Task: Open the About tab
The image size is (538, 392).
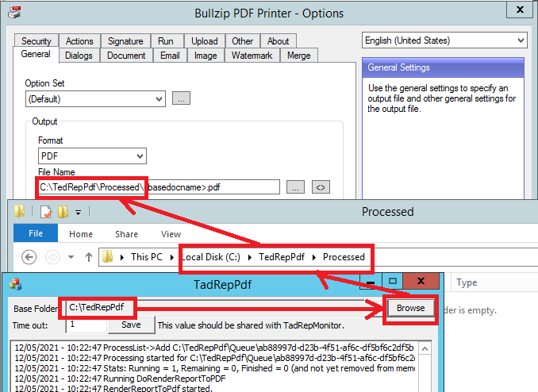Action: click(279, 41)
